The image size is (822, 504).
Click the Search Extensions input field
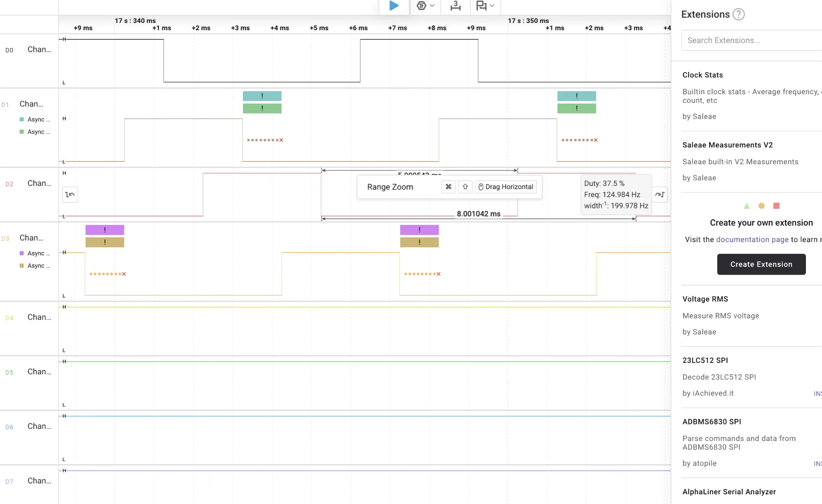[x=751, y=40]
